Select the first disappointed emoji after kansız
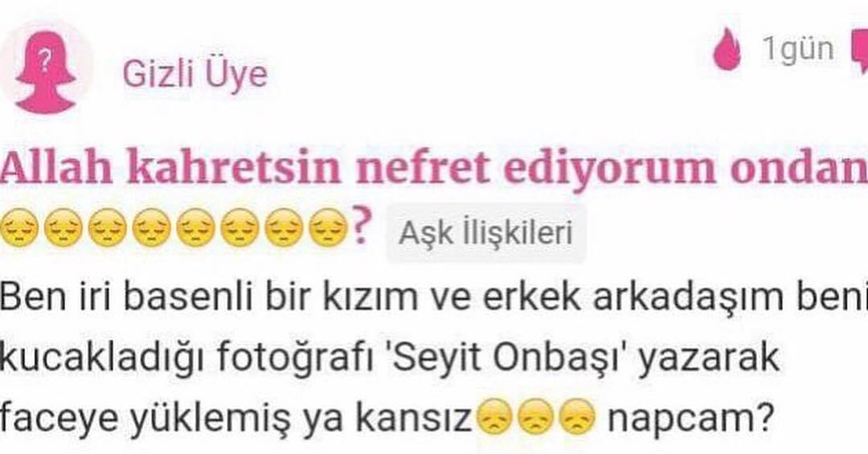The height and width of the screenshot is (454, 868). pos(495,419)
